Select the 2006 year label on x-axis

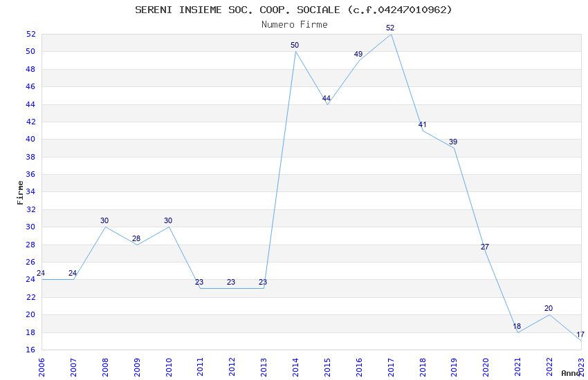(x=42, y=367)
